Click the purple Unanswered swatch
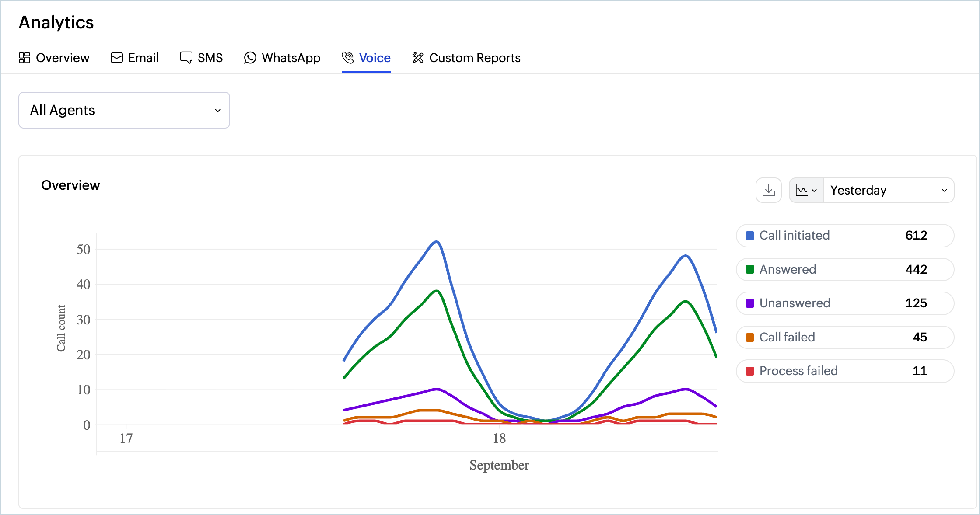 [x=750, y=303]
